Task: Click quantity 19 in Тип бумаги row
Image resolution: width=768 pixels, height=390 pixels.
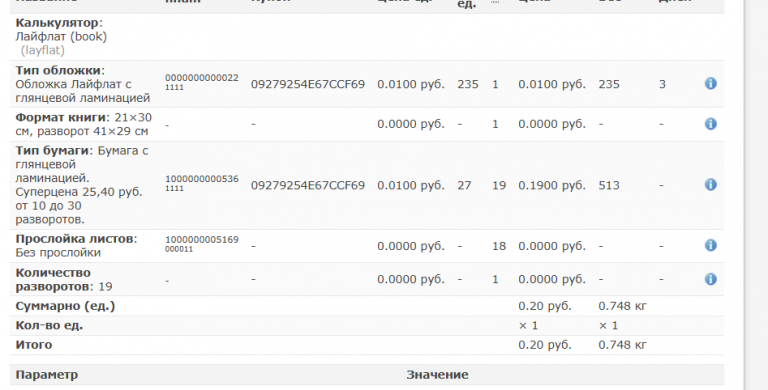Action: pyautogui.click(x=499, y=185)
